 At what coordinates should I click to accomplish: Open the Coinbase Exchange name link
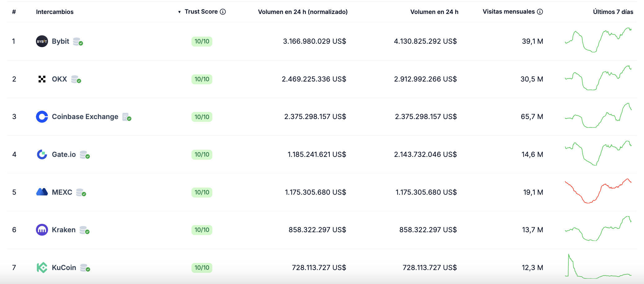tap(85, 117)
